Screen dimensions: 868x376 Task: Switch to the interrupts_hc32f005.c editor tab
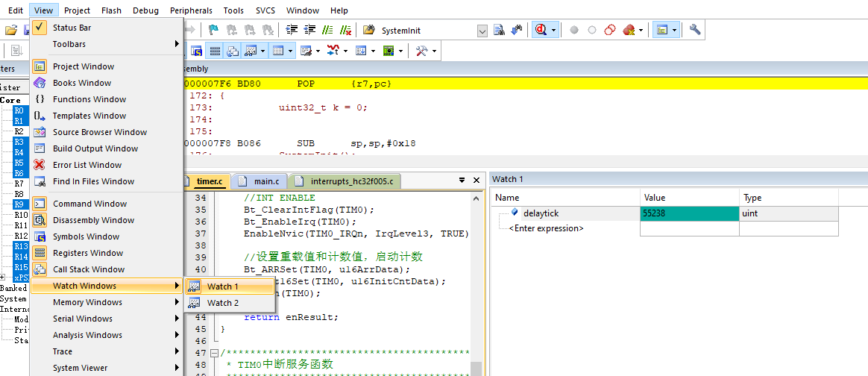coord(345,181)
